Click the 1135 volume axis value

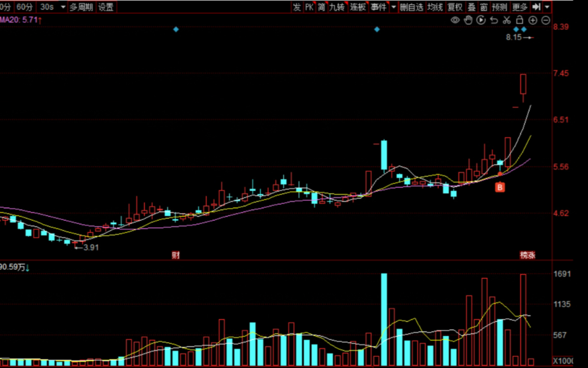pos(562,304)
